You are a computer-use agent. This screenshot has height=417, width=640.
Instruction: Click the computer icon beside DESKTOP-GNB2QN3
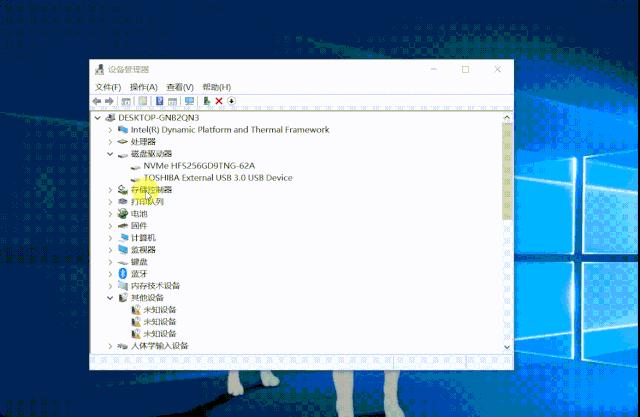tap(110, 118)
